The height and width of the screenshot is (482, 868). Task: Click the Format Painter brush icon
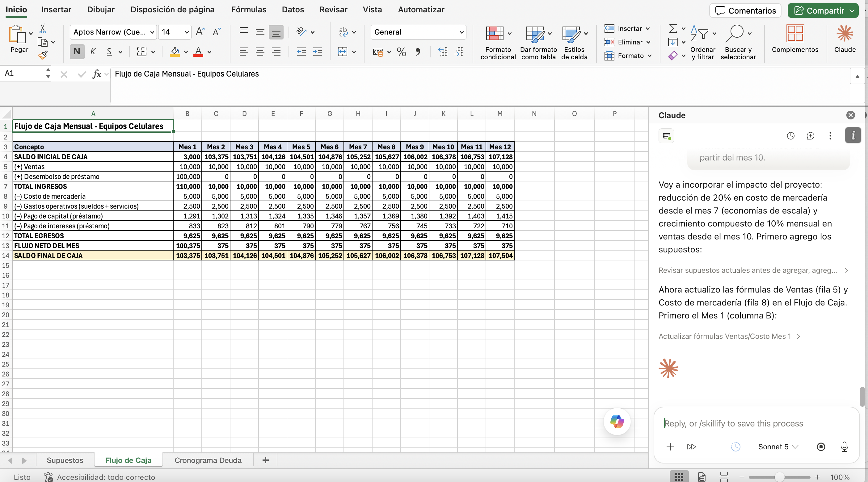[43, 55]
